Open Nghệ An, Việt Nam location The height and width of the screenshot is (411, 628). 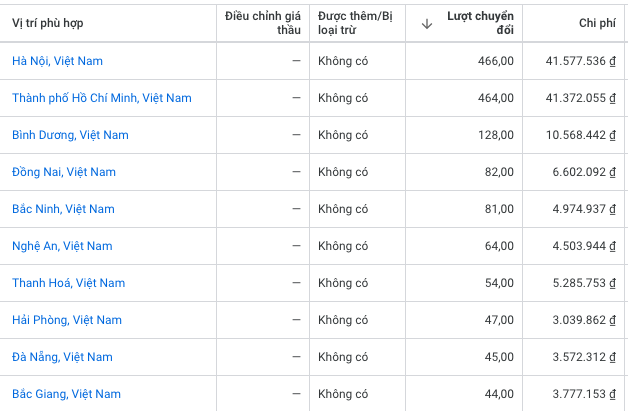pos(62,246)
